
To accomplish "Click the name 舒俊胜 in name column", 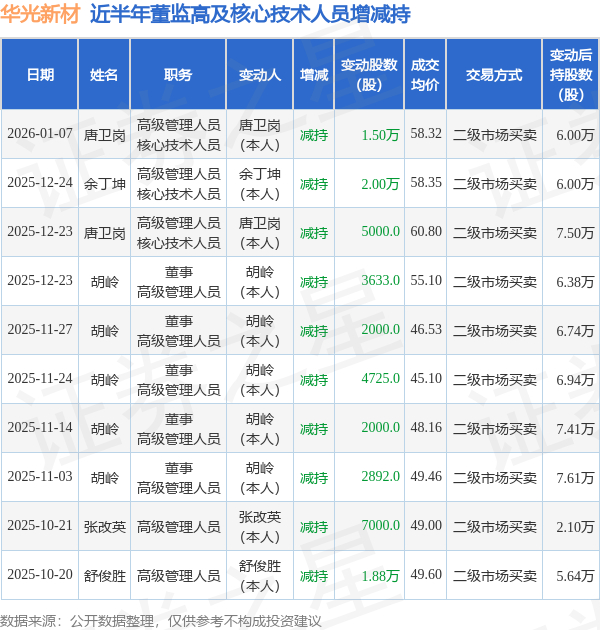I will click(104, 576).
